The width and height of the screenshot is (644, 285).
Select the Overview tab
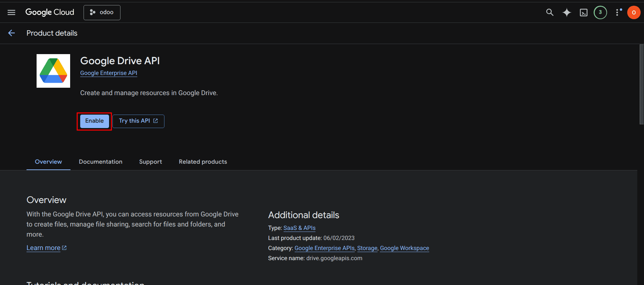tap(48, 162)
